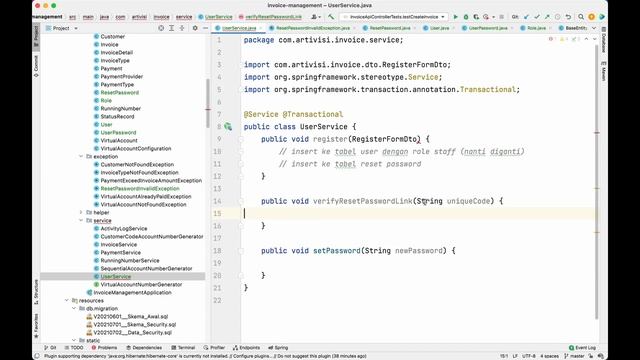This screenshot has height=360, width=640.
Task: Click the master git branch widget
Action: pyautogui.click(x=574, y=356)
